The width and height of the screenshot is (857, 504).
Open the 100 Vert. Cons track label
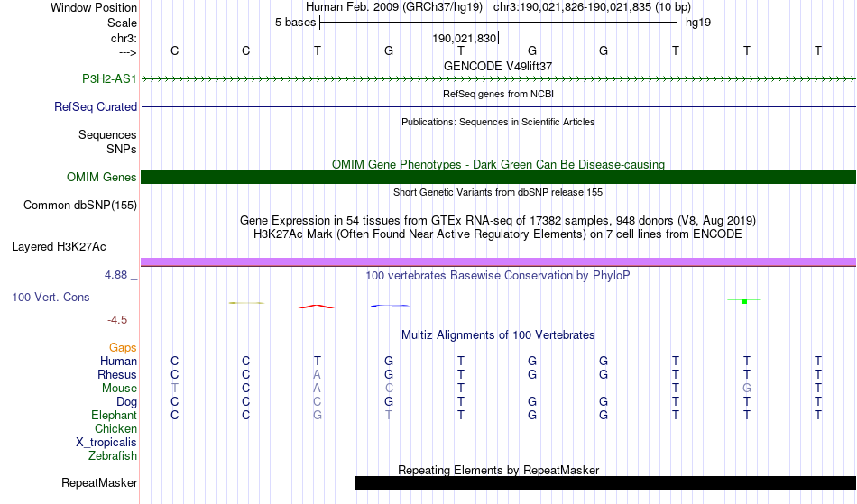(51, 297)
